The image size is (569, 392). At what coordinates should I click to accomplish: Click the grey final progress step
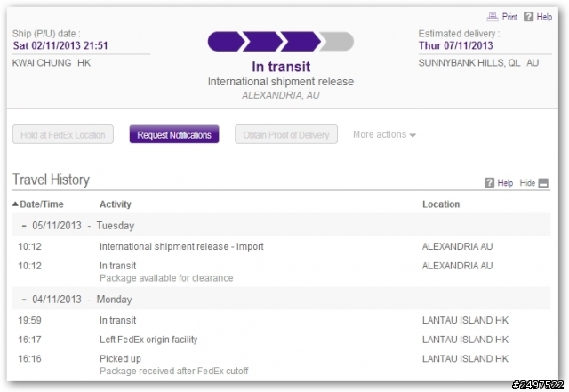click(x=337, y=42)
